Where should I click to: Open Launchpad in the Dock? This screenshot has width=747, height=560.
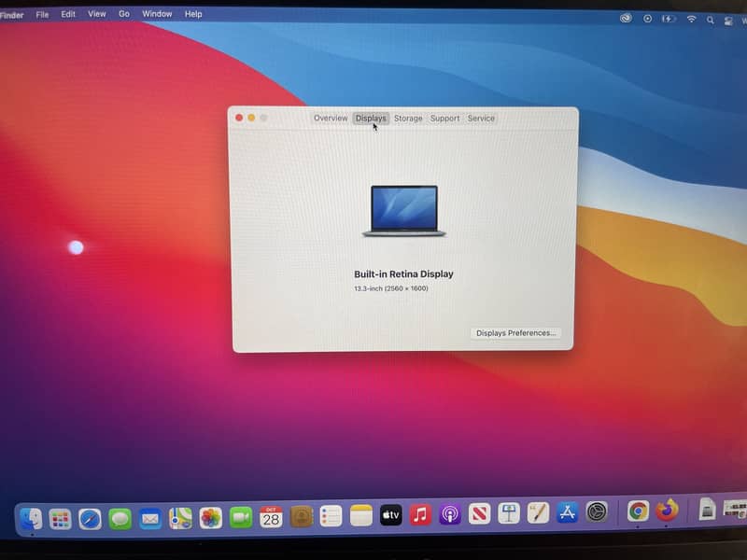point(60,519)
